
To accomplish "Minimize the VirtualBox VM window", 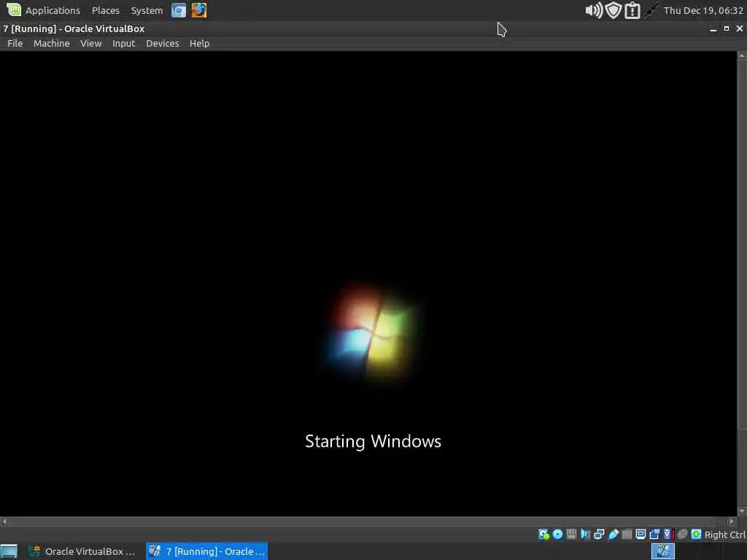I will coord(713,29).
